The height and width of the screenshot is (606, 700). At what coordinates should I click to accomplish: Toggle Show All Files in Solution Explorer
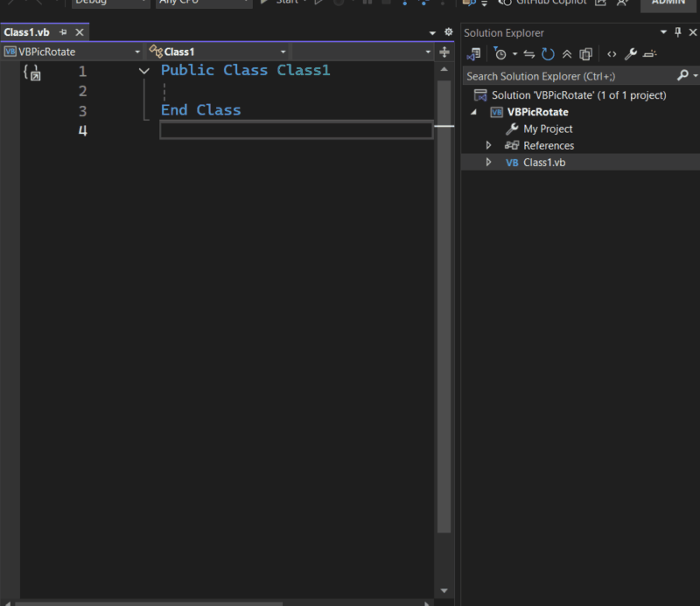pyautogui.click(x=585, y=54)
